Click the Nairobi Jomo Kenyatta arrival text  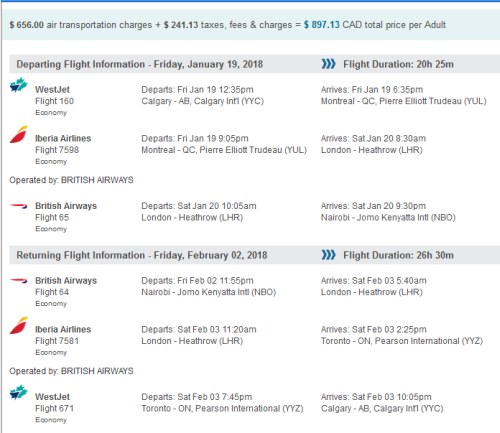click(x=388, y=217)
